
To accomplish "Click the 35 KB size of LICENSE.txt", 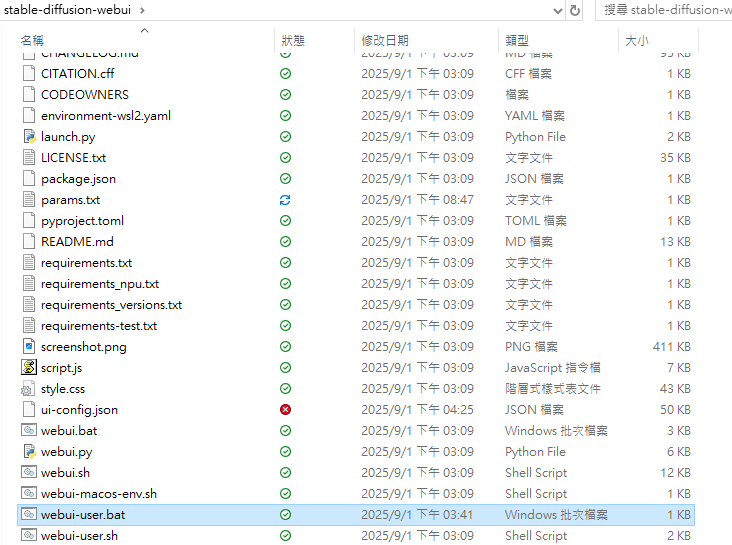I will point(676,158).
